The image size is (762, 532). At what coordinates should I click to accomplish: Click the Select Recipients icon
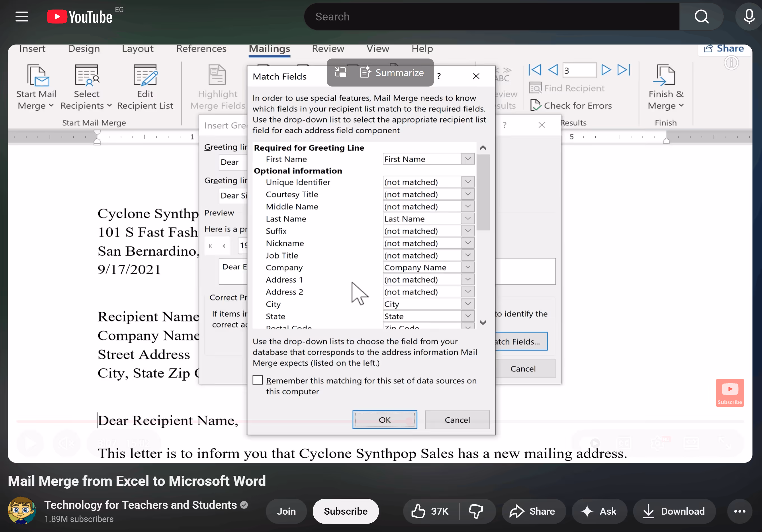point(86,75)
